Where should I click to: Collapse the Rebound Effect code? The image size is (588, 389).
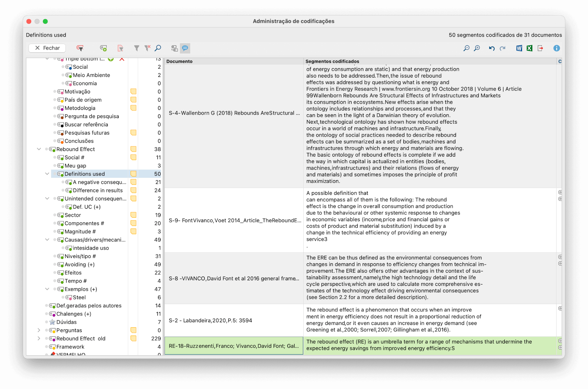coord(39,149)
